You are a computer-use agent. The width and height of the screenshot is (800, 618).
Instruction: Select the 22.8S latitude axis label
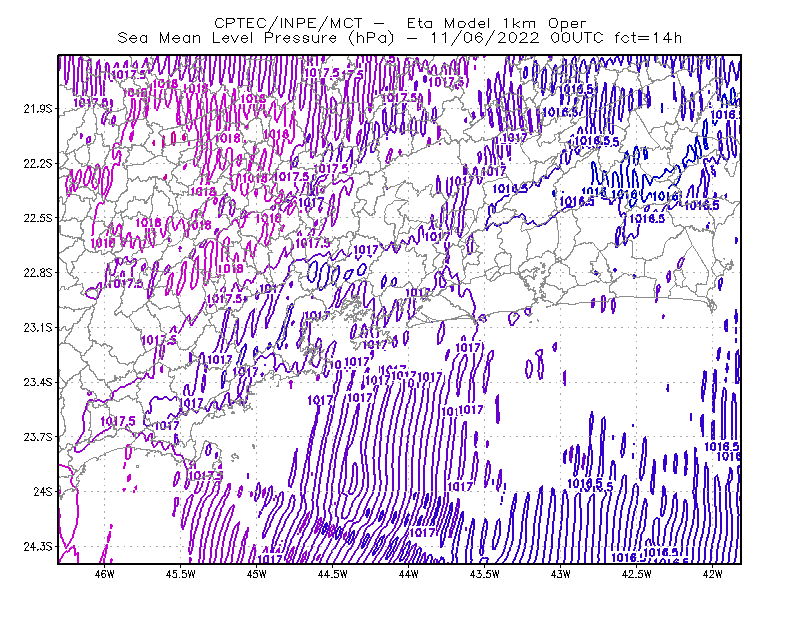click(x=38, y=273)
